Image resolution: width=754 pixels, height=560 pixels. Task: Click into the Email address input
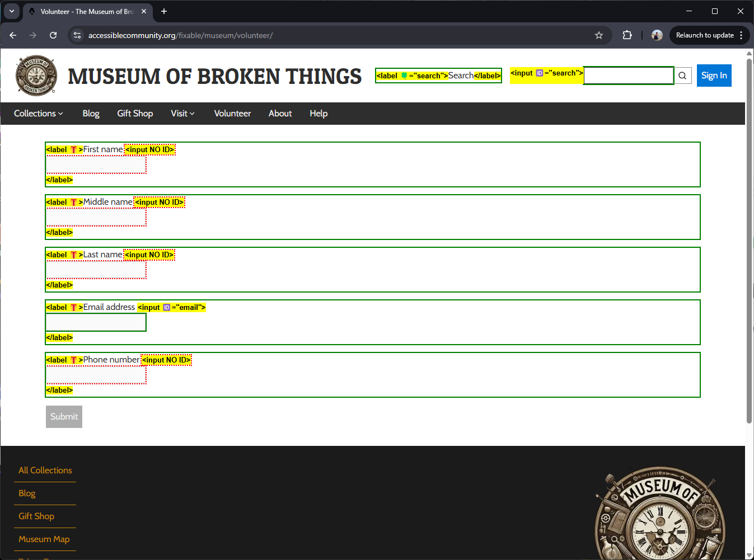[96, 323]
